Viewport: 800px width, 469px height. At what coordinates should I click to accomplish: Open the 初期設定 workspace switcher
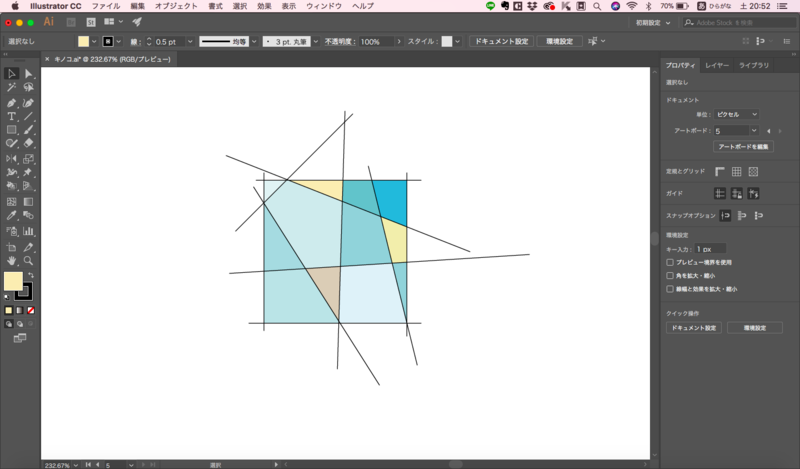[x=653, y=22]
